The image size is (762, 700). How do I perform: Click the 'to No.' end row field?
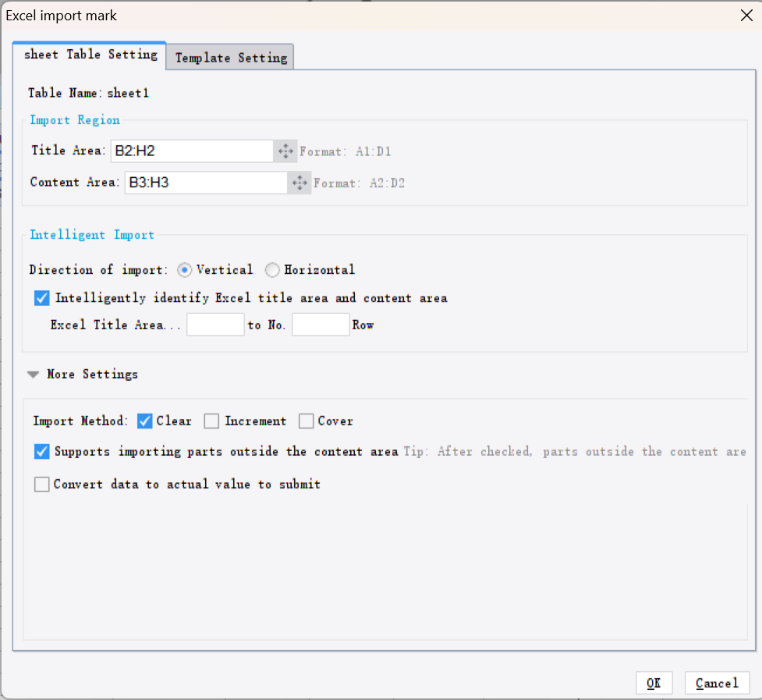click(x=321, y=325)
